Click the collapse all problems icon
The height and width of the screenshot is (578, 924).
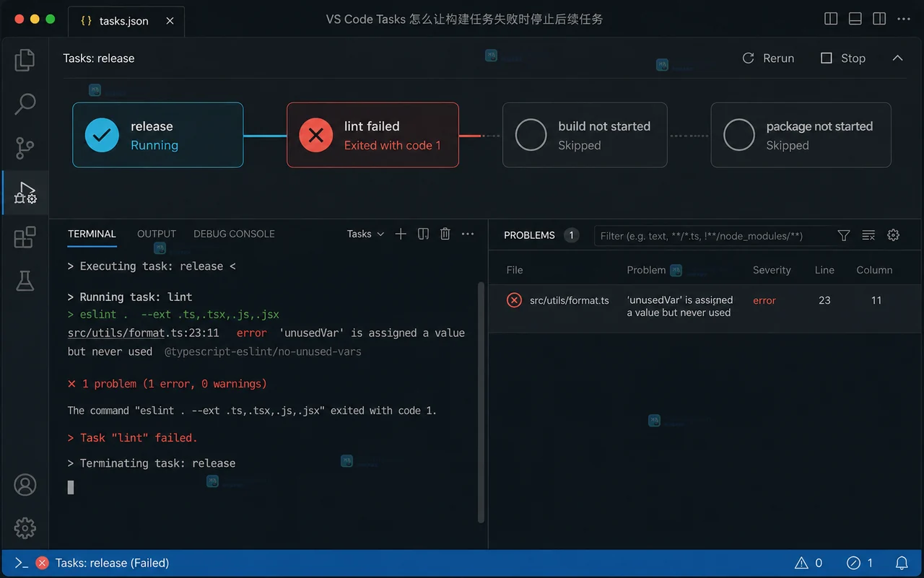[x=868, y=235]
